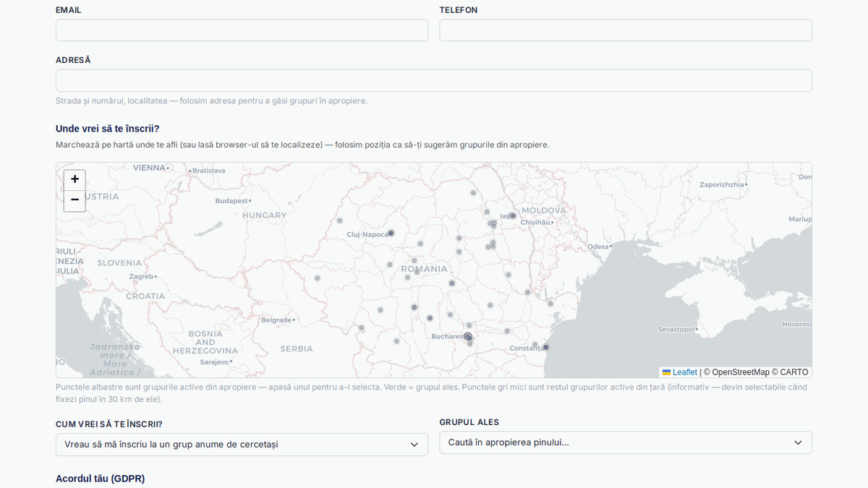Click the 'Chișinău' label on the map

535,222
